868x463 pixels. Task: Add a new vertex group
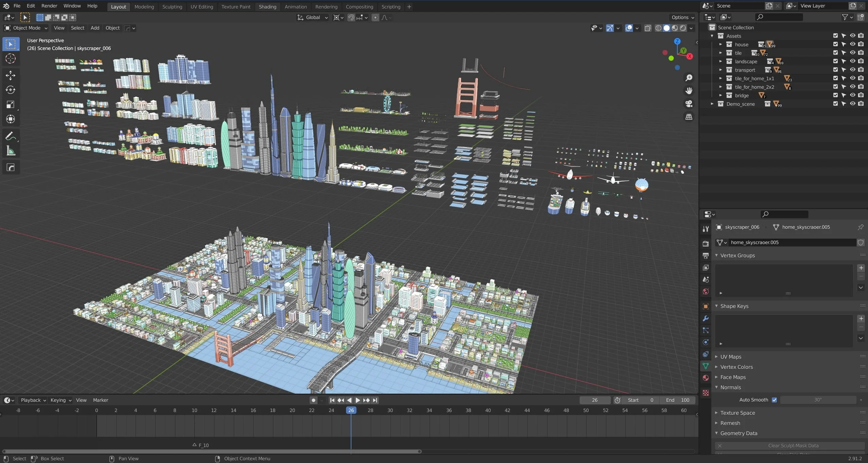coord(861,268)
